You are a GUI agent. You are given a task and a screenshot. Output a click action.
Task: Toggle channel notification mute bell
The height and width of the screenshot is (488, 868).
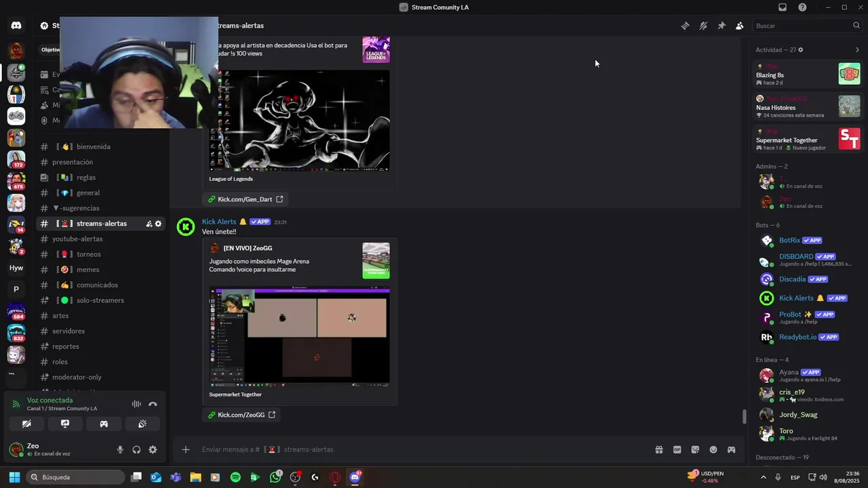click(703, 26)
